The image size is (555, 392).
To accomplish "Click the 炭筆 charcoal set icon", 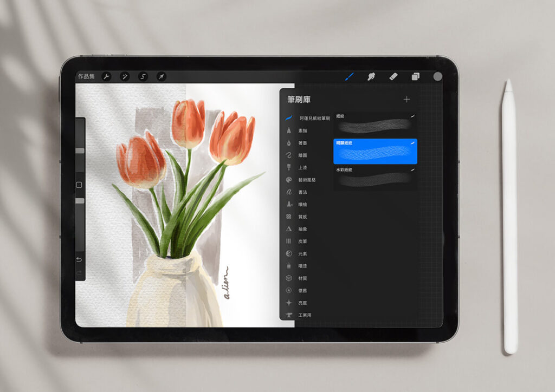I will click(x=289, y=241).
